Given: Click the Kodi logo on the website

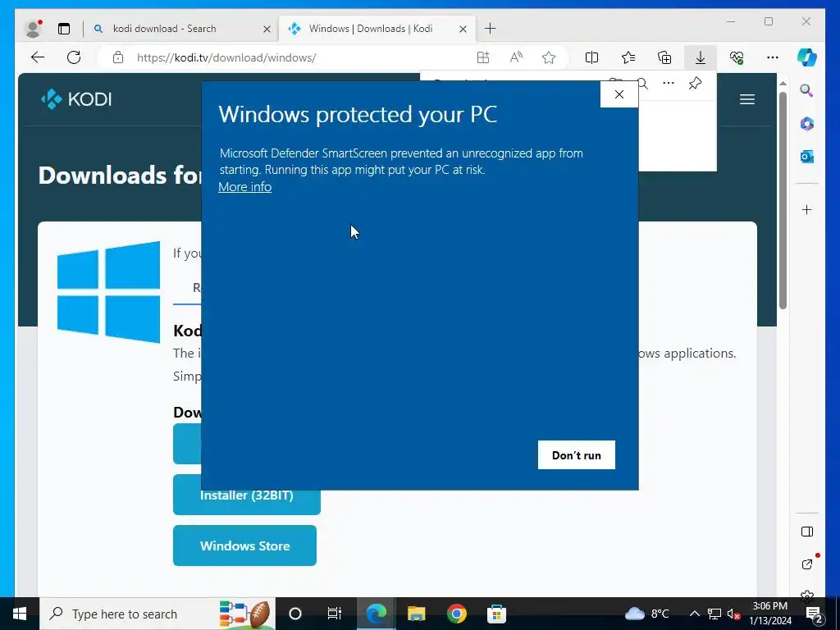Looking at the screenshot, I should tap(76, 99).
